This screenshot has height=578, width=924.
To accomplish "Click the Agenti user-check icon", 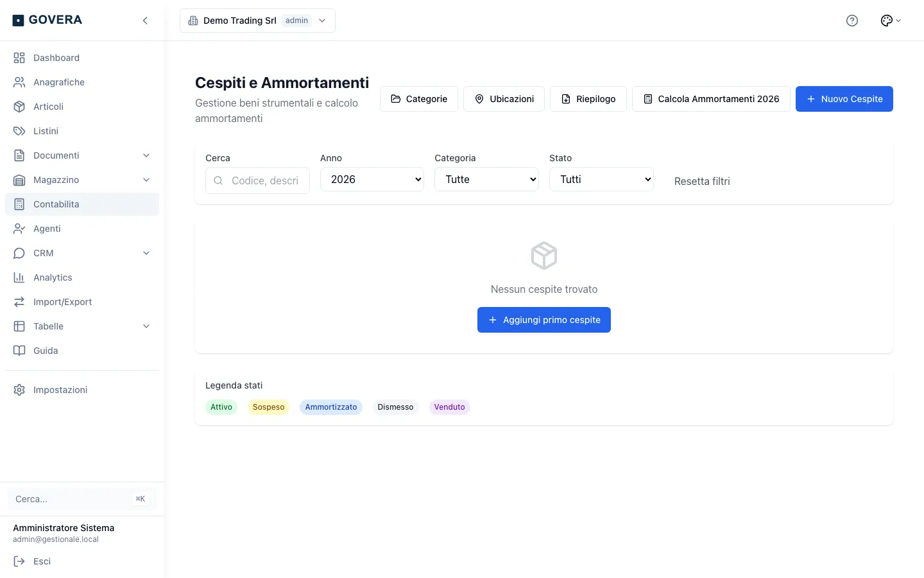I will (19, 229).
